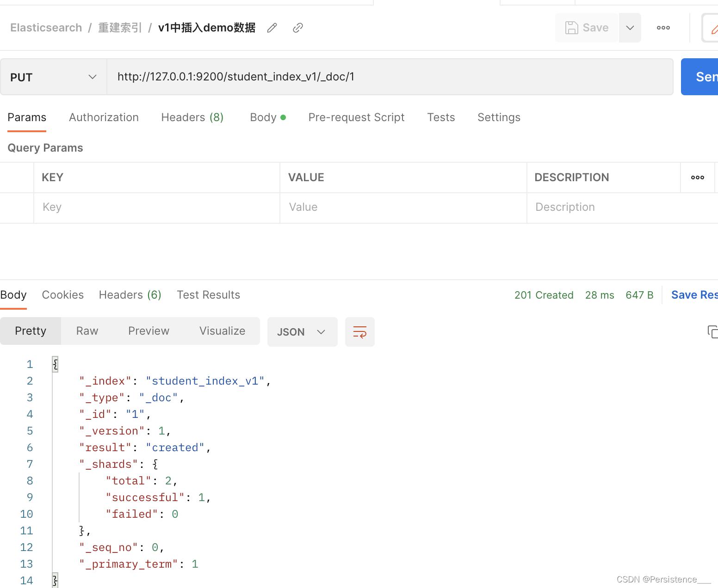This screenshot has height=588, width=718.
Task: Click the Description input cell in Query Params
Action: [x=623, y=208]
